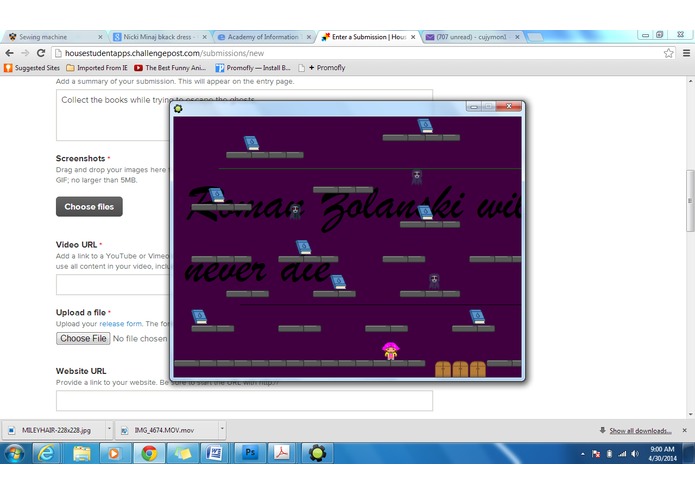Open the Windows Start menu
The image size is (695, 494).
(x=14, y=453)
